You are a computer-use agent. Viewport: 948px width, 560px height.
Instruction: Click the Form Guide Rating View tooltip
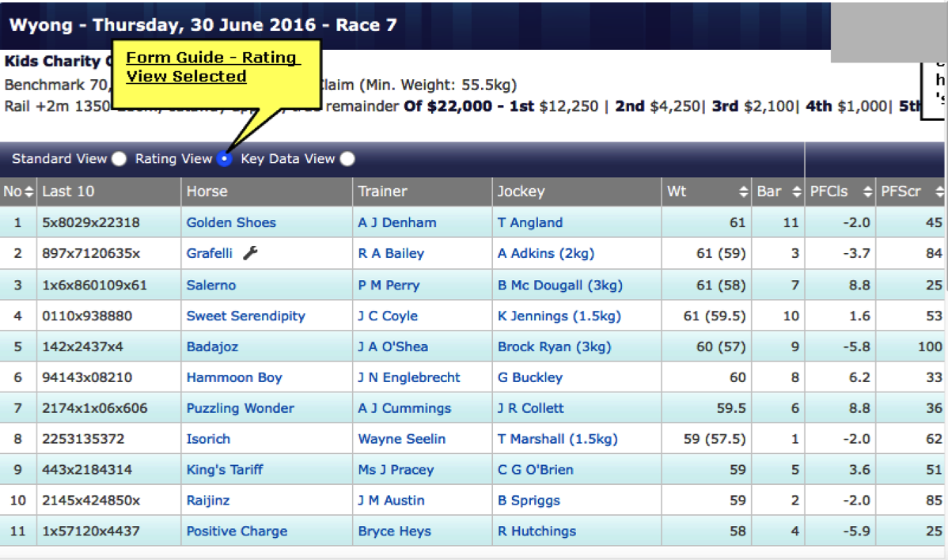[x=210, y=67]
